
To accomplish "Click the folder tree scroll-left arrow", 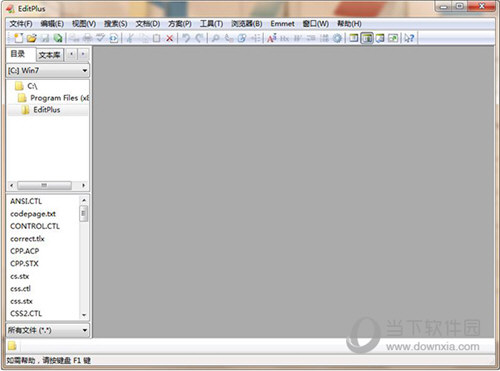I will coord(12,185).
